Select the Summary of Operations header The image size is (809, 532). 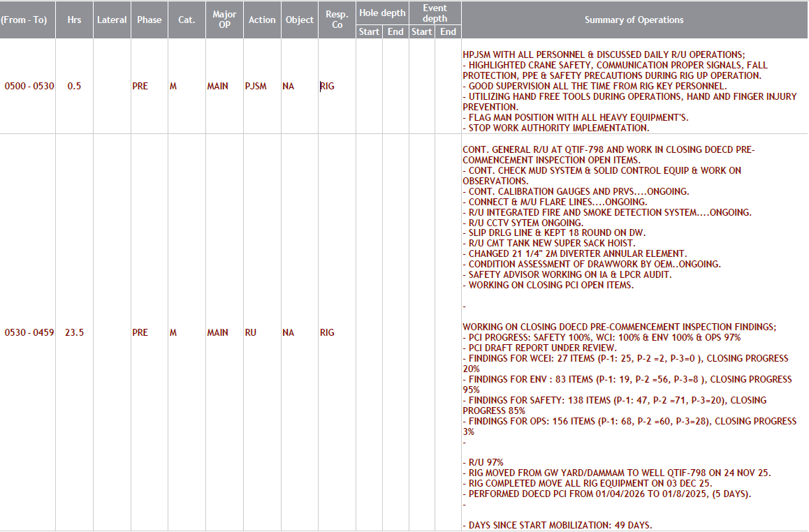point(634,20)
